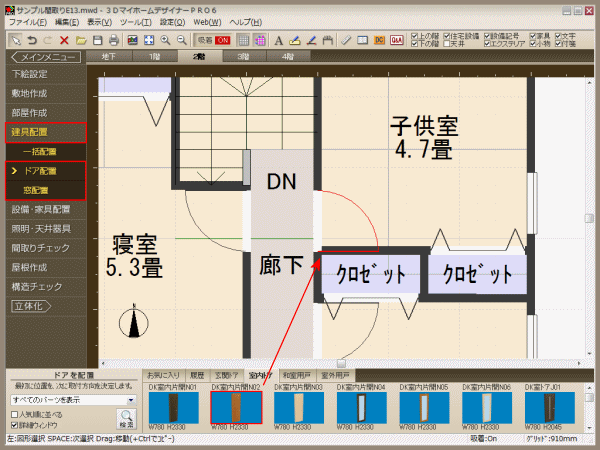Select the text tool A icon
Viewport: 600px width, 450px height.
click(278, 40)
